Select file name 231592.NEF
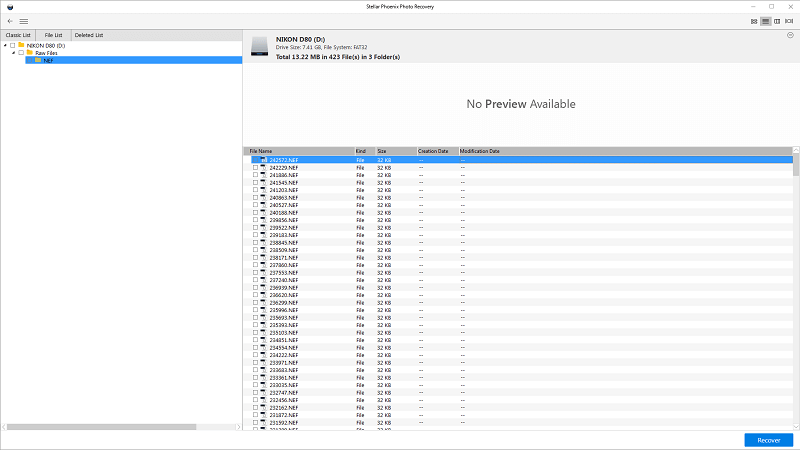 284,423
